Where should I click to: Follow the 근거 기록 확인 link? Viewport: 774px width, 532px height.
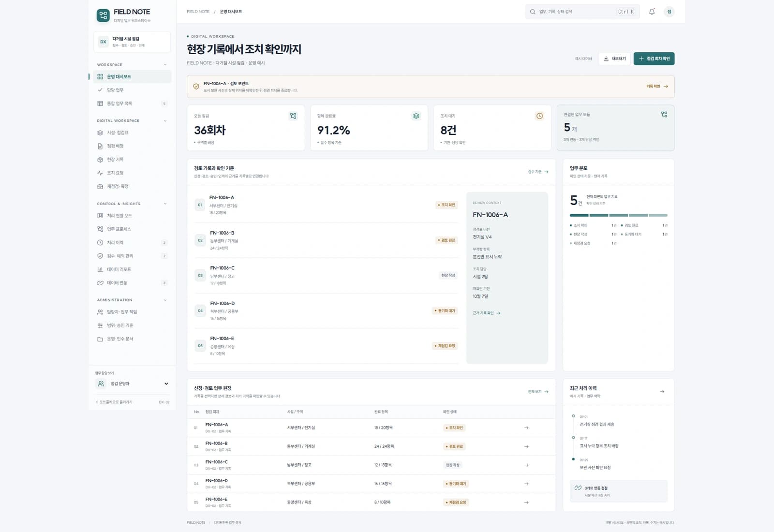(487, 313)
